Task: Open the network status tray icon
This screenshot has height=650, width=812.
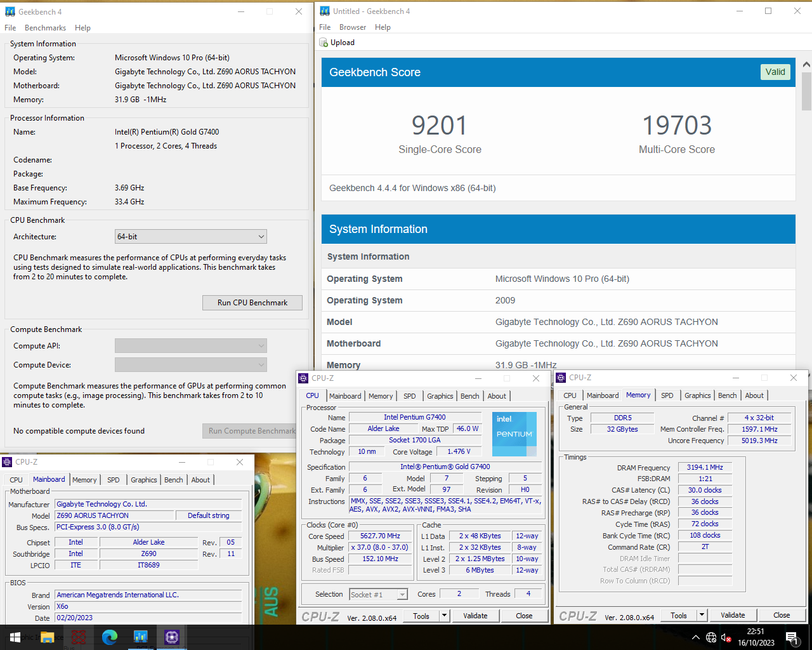Action: [711, 638]
